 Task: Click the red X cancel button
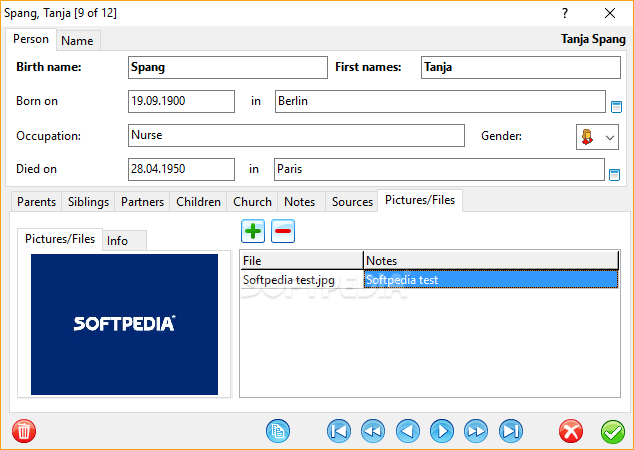(x=571, y=431)
